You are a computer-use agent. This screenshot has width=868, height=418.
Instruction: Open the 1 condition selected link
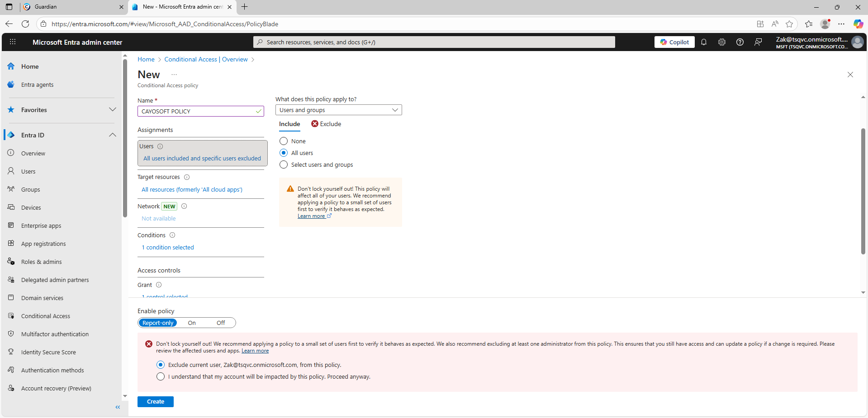(x=168, y=248)
